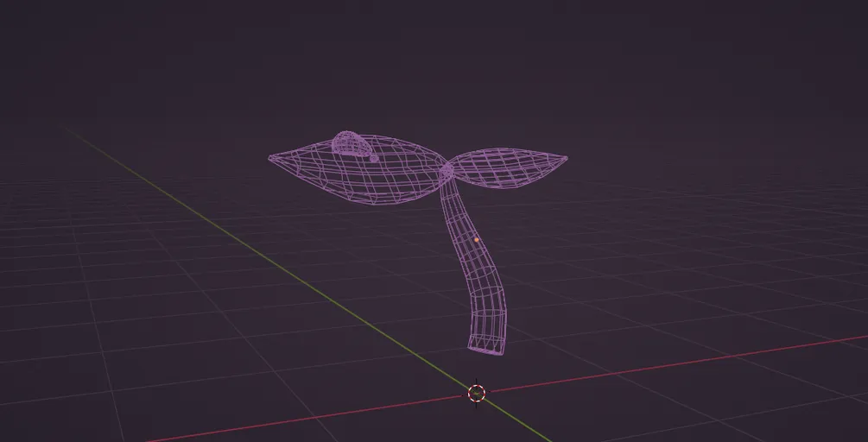868x442 pixels.
Task: Click the dome-shaped bump on the left leaf
Action: [347, 143]
